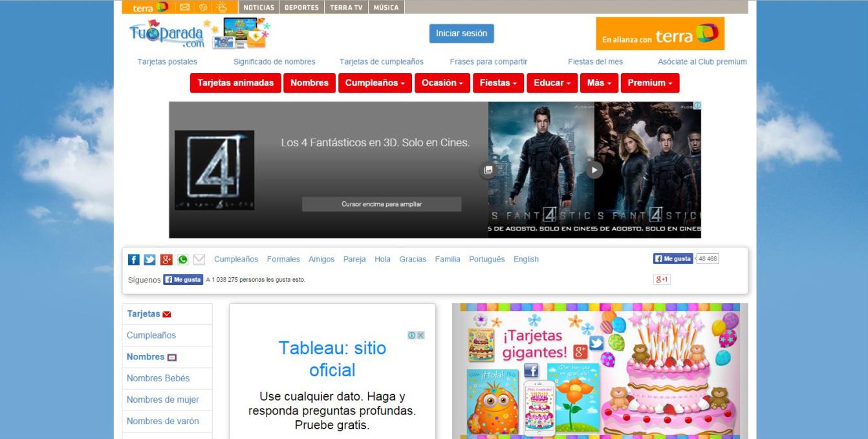Viewport: 868px width, 439px height.
Task: Open the Terra horoscope icon in top bar
Action: pos(202,7)
